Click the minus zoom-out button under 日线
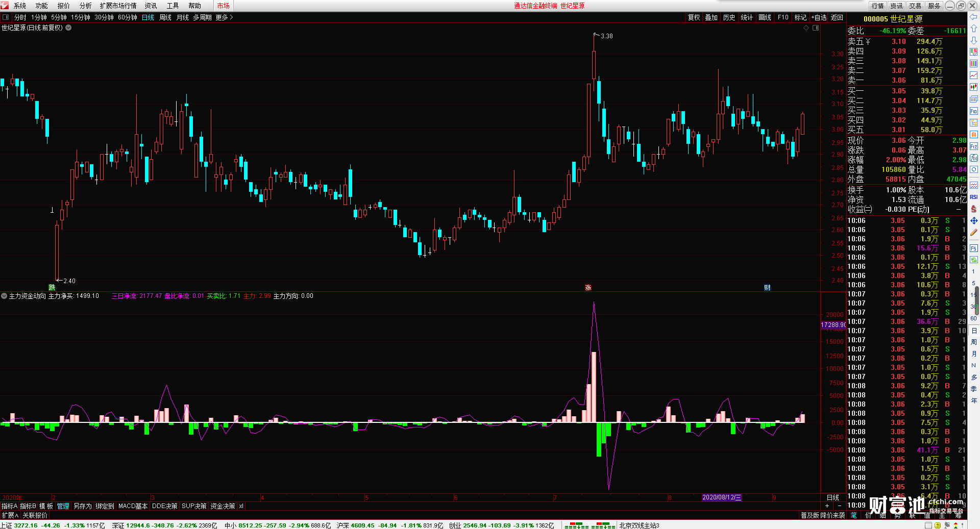 point(839,506)
